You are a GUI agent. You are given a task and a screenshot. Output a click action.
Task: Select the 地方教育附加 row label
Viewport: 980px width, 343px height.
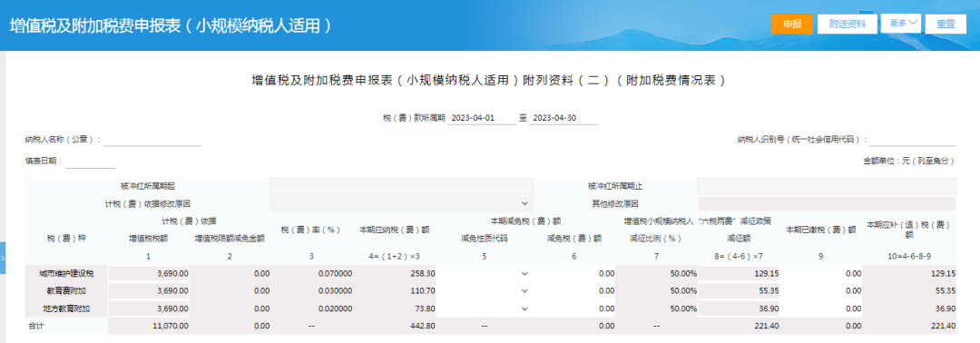(x=66, y=309)
